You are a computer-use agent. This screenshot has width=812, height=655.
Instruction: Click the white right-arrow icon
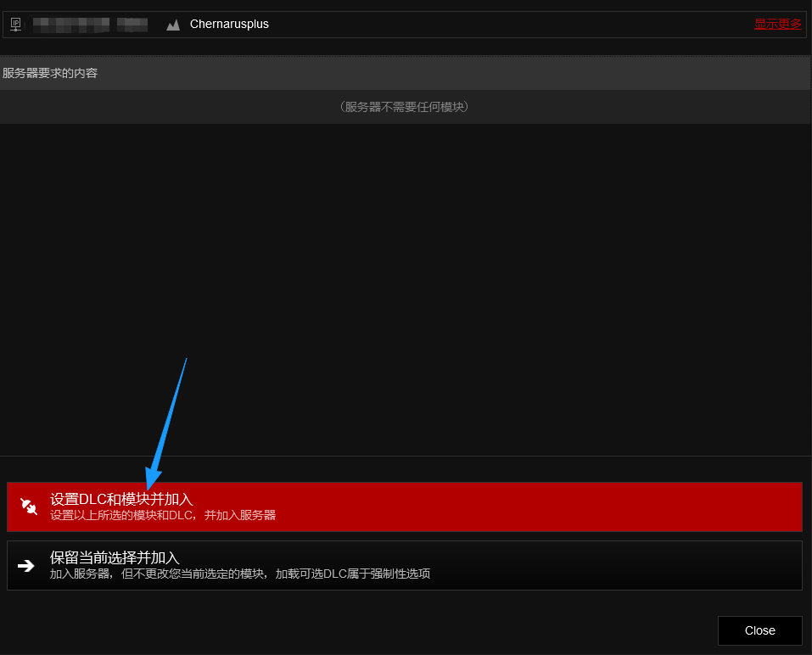point(26,566)
